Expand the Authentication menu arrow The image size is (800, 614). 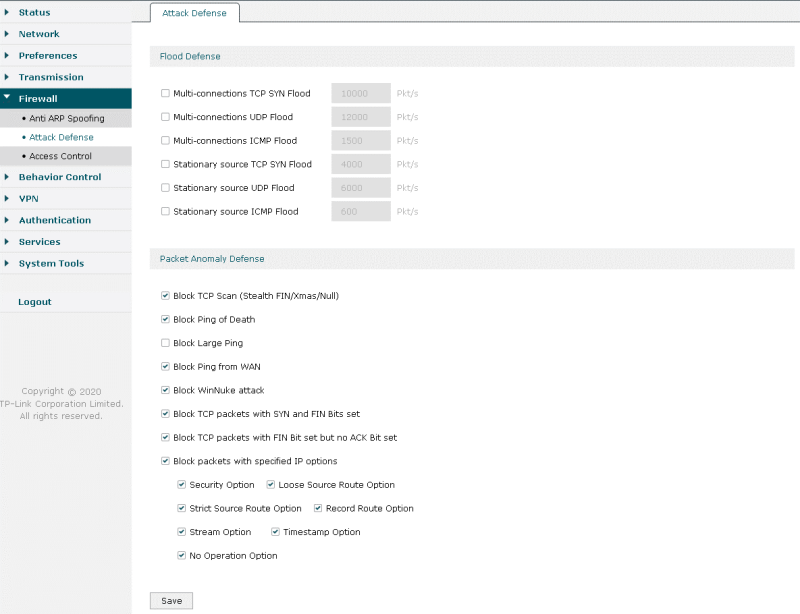tap(7, 220)
